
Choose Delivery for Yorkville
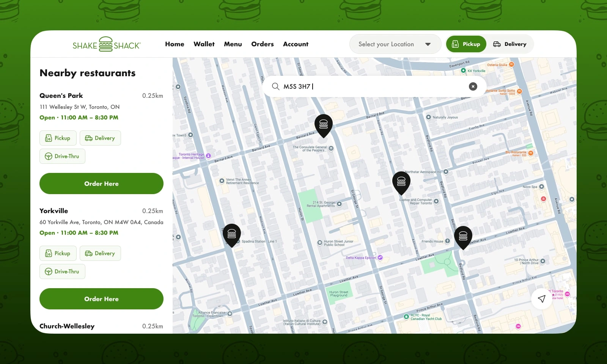click(x=100, y=253)
